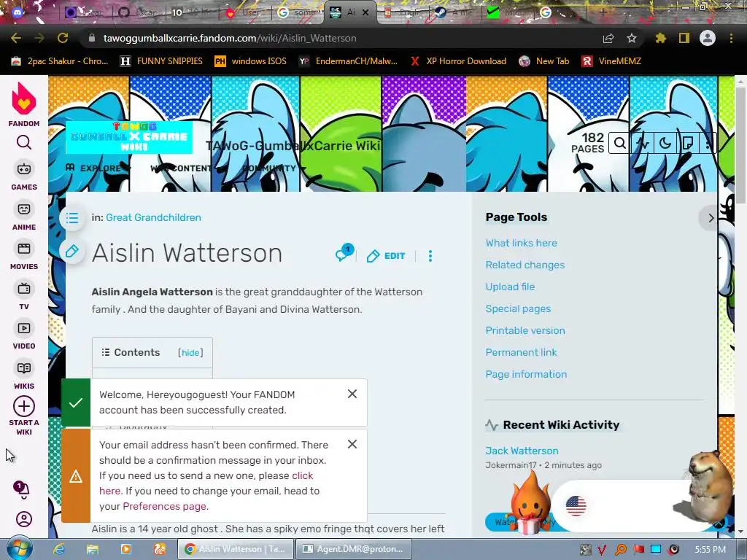
Task: Click the Start a Wiki plus icon
Action: [x=24, y=406]
